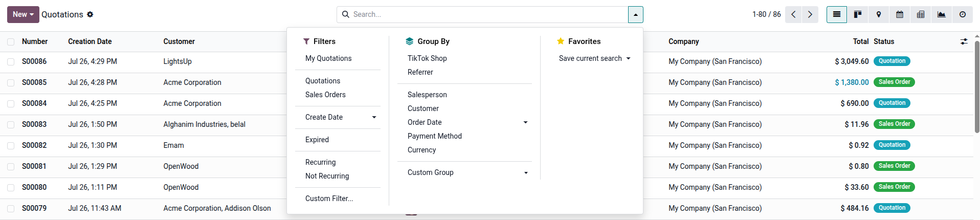Sort by Number column header
The height and width of the screenshot is (220, 980).
(35, 41)
